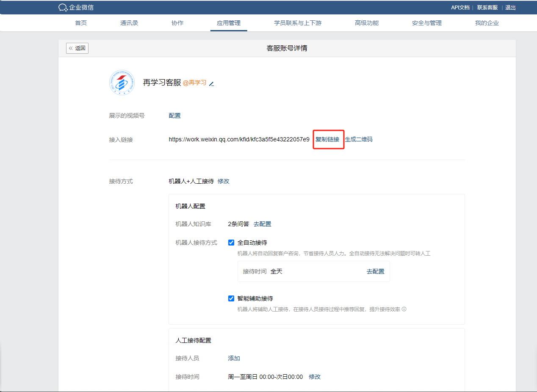Click the 周一至周日 00:00-次日00:00 text
537x392 pixels.
pyautogui.click(x=266, y=377)
